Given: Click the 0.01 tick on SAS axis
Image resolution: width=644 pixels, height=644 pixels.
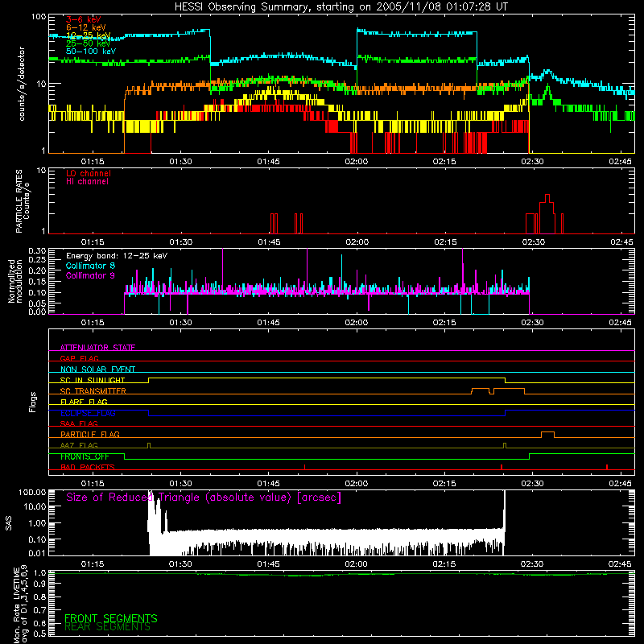Looking at the screenshot, I should point(37,553).
